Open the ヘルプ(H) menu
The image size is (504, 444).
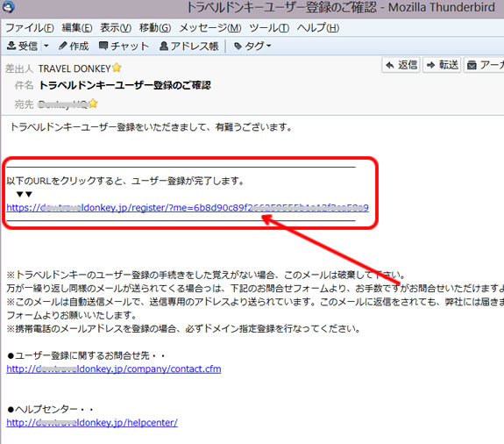318,28
